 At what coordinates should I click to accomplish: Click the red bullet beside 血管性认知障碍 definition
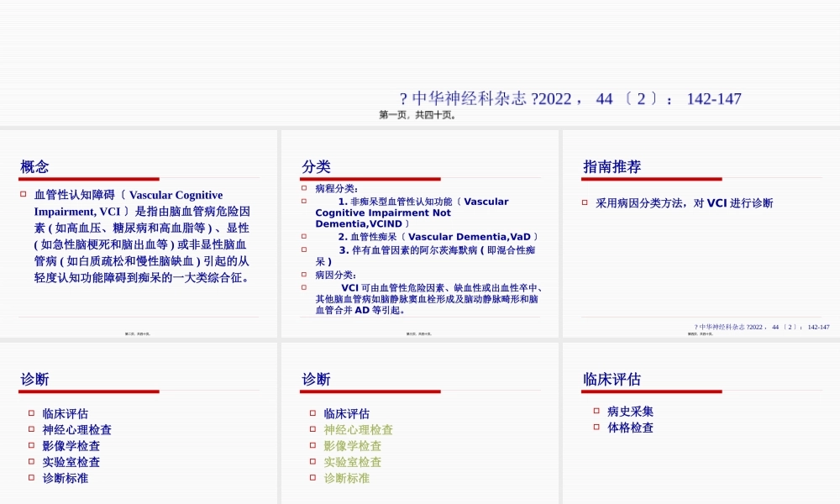(x=25, y=195)
